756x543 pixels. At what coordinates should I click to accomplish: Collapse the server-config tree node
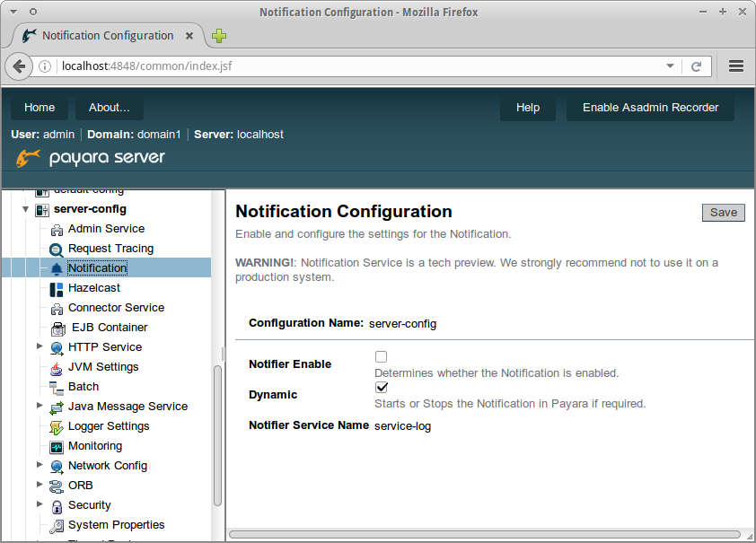coord(25,208)
